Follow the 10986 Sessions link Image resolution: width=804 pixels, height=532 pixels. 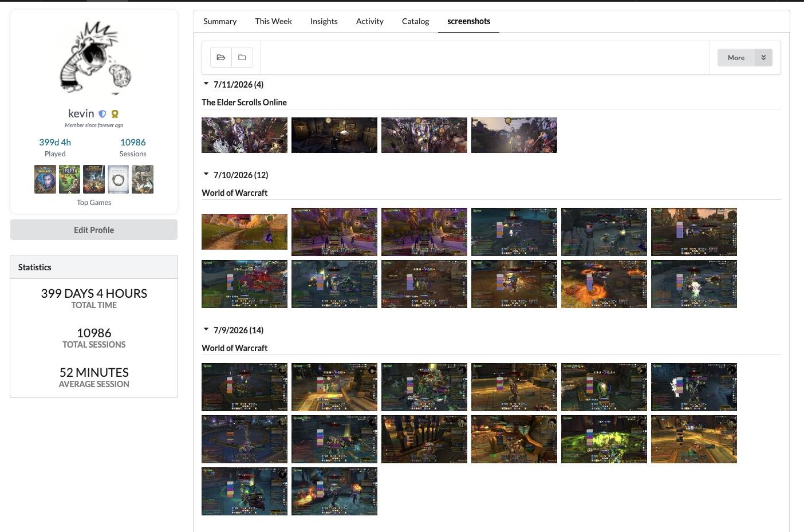tap(133, 142)
